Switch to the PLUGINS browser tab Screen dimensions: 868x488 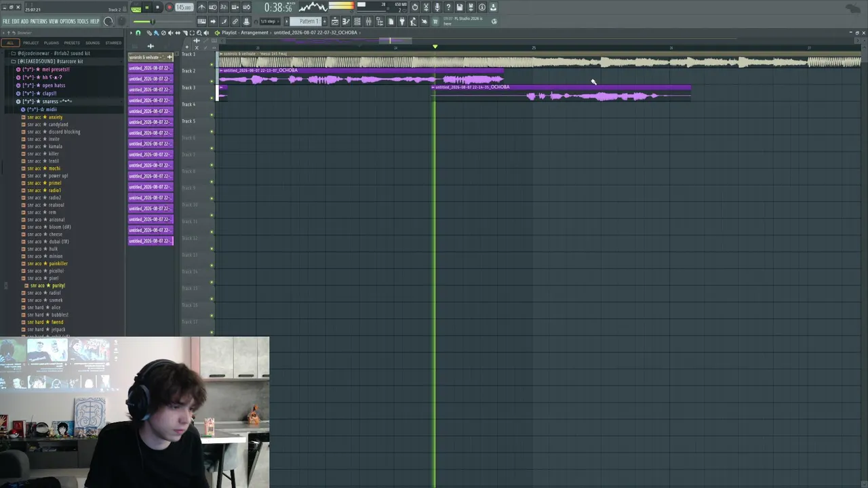click(x=52, y=43)
